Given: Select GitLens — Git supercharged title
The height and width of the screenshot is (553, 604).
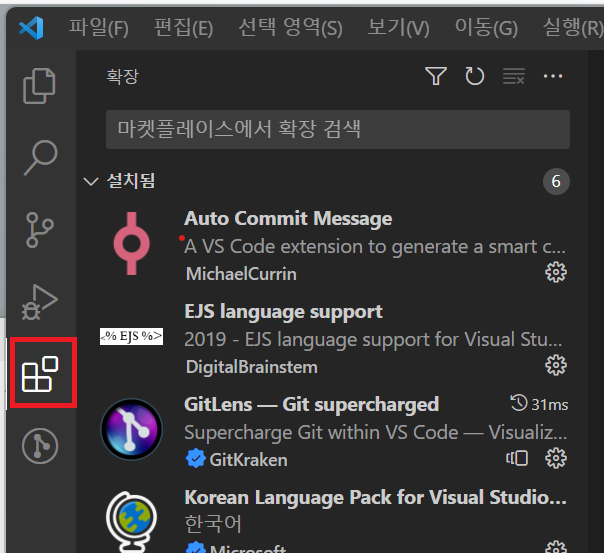Looking at the screenshot, I should (x=312, y=404).
